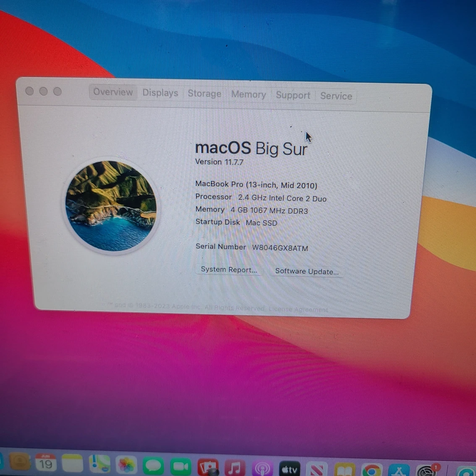Screen dimensions: 476x476
Task: Click the macOS Big Sur title
Action: 251,149
